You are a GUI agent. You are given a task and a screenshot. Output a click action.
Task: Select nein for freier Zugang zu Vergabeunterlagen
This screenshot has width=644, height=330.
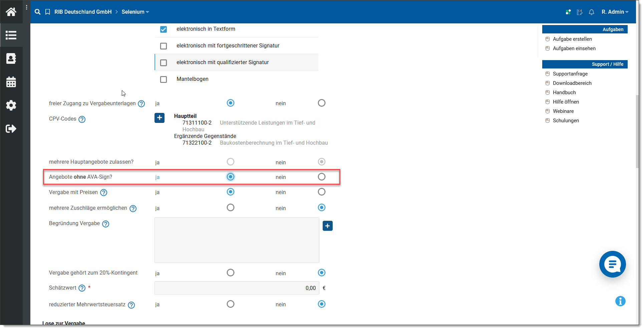pos(322,103)
